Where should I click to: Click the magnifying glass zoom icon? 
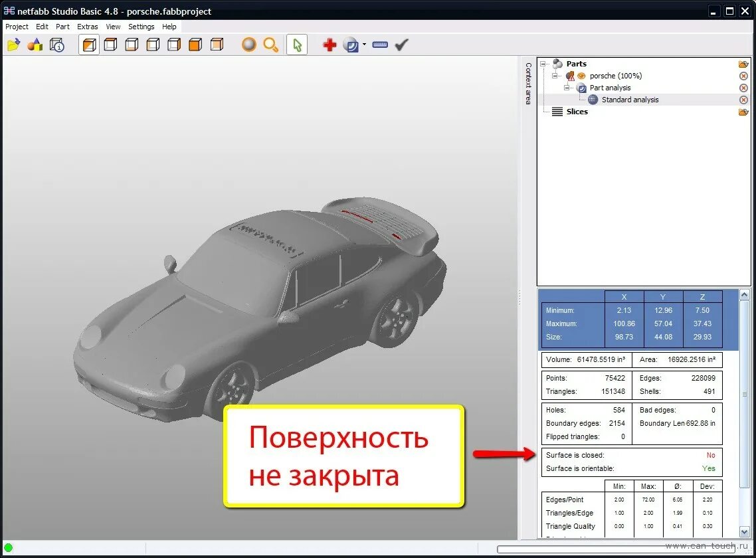[x=271, y=45]
